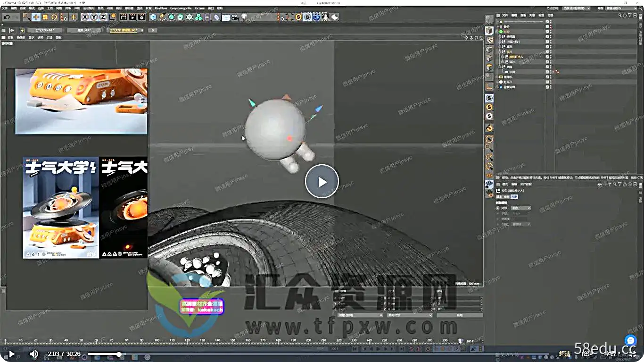
Task: Click the 倍速 playback speed button
Action: 587,354
